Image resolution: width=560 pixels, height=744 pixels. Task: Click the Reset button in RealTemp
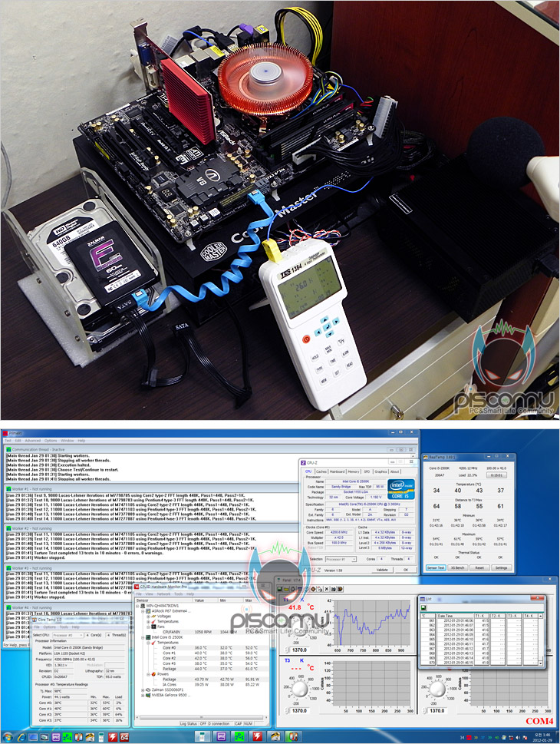coord(479,567)
